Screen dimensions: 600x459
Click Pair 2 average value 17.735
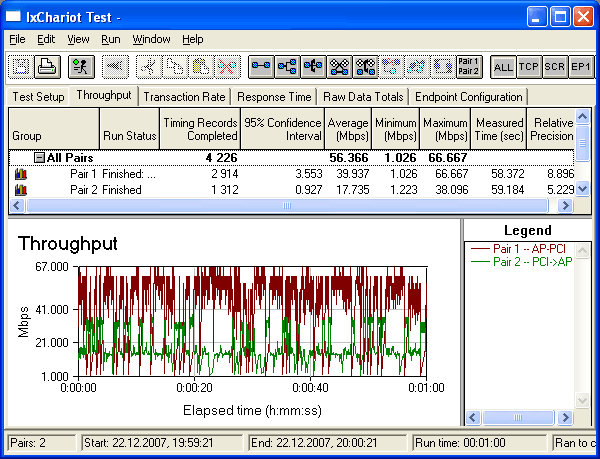[x=352, y=190]
